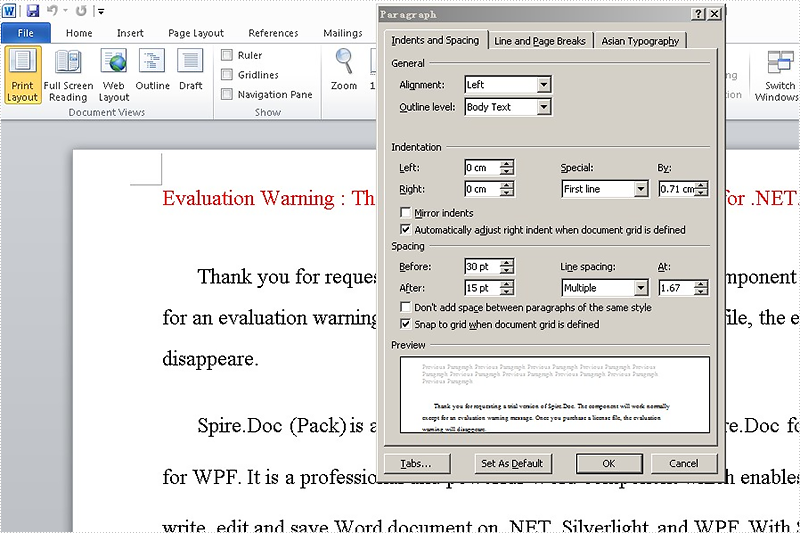Increase the At value with up arrow

[x=701, y=285]
